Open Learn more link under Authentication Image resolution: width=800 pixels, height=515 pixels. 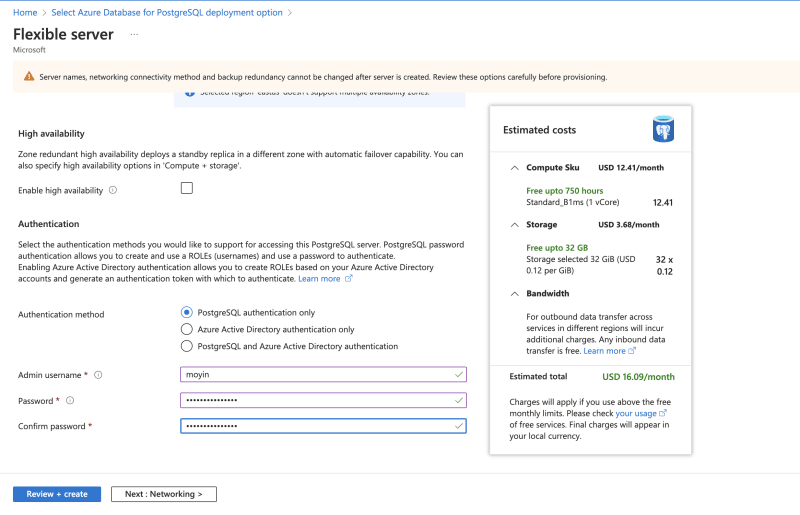pos(319,279)
